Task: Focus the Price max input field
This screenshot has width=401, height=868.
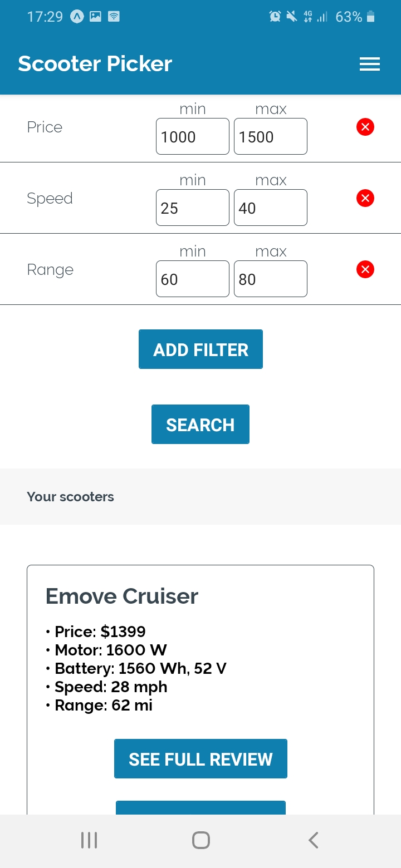Action: [270, 136]
